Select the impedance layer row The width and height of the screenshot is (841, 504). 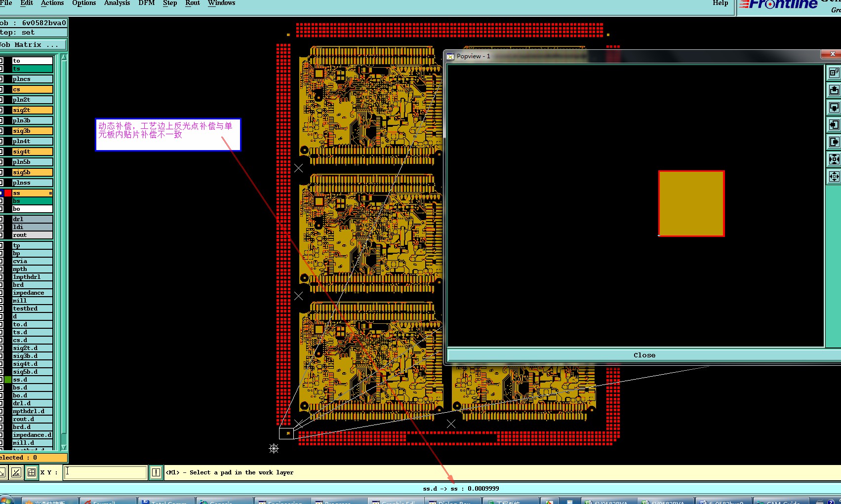(x=32, y=293)
